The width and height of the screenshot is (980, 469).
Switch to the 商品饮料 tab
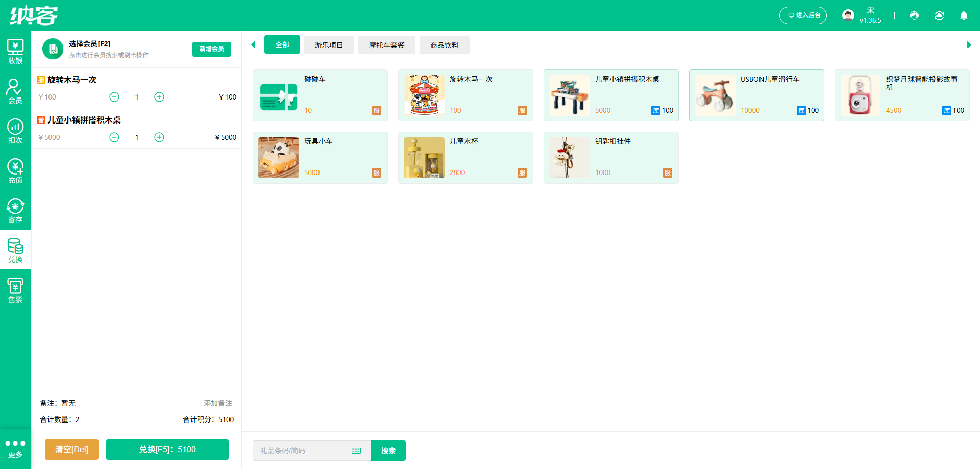445,45
